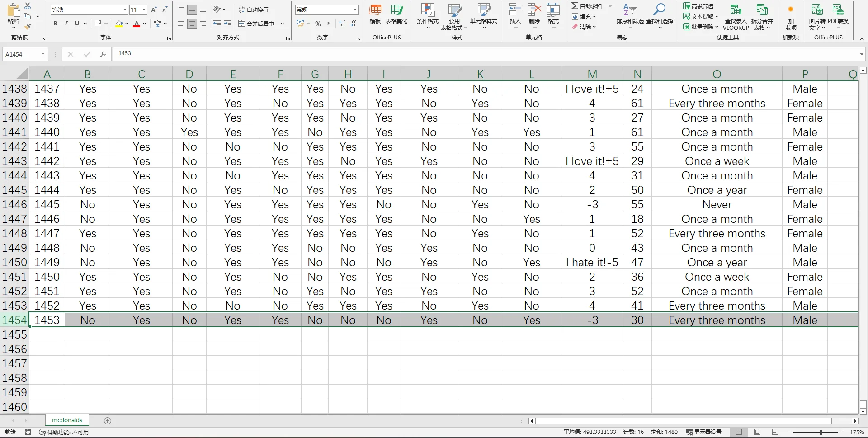Click the 加载项 add-ins icon
Screen dimensions: 868x438
click(791, 17)
